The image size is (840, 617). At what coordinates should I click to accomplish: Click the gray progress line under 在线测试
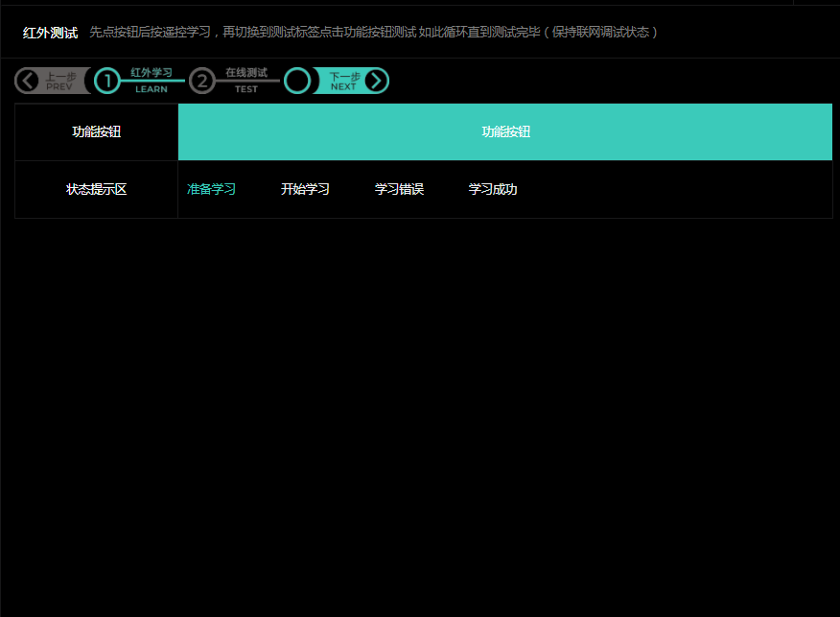[246, 82]
